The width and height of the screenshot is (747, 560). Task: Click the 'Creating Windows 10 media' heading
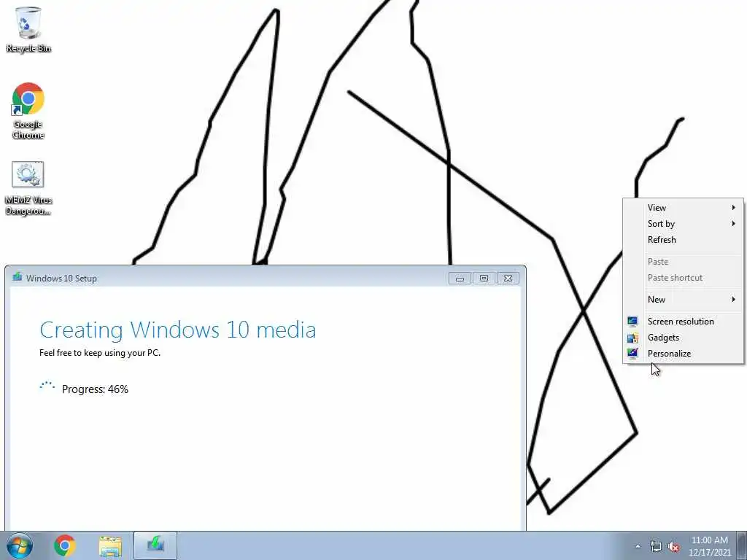[178, 330]
